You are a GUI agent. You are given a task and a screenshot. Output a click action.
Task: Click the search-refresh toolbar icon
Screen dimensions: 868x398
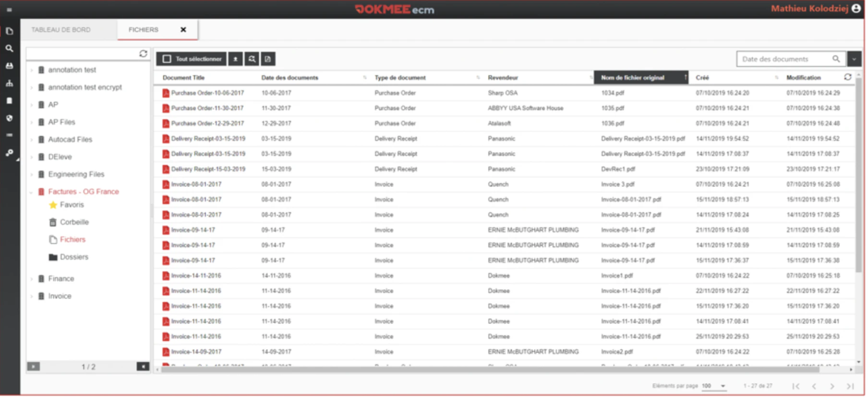[252, 59]
